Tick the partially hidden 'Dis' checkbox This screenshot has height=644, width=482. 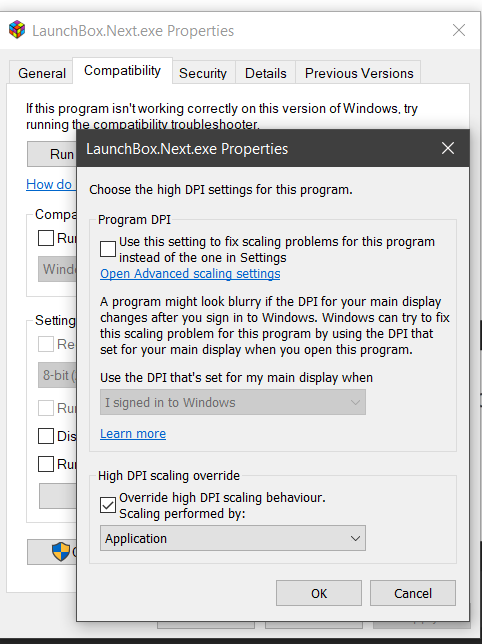tap(46, 436)
